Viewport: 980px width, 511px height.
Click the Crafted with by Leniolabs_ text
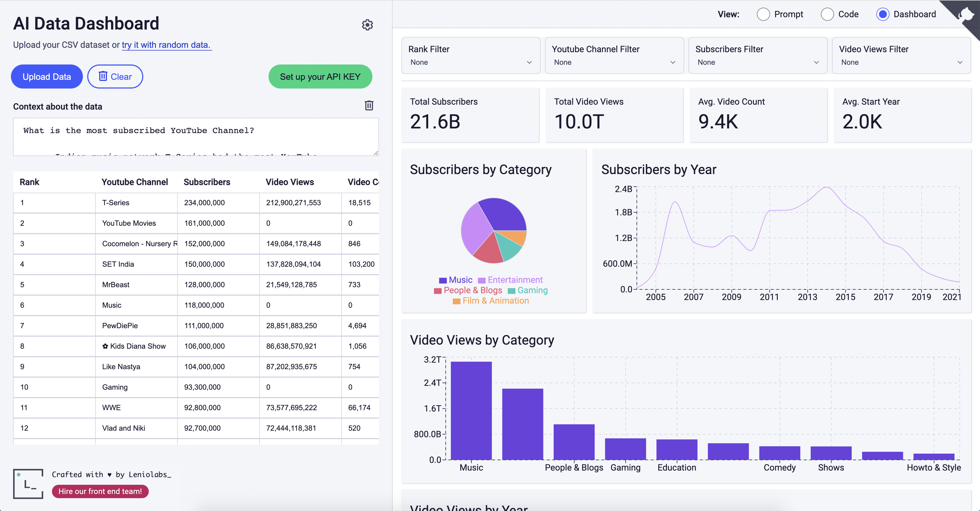[112, 474]
